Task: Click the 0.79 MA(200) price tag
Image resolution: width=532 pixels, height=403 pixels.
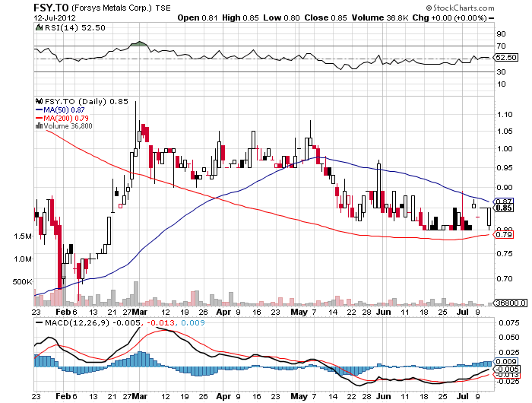Action: 503,235
